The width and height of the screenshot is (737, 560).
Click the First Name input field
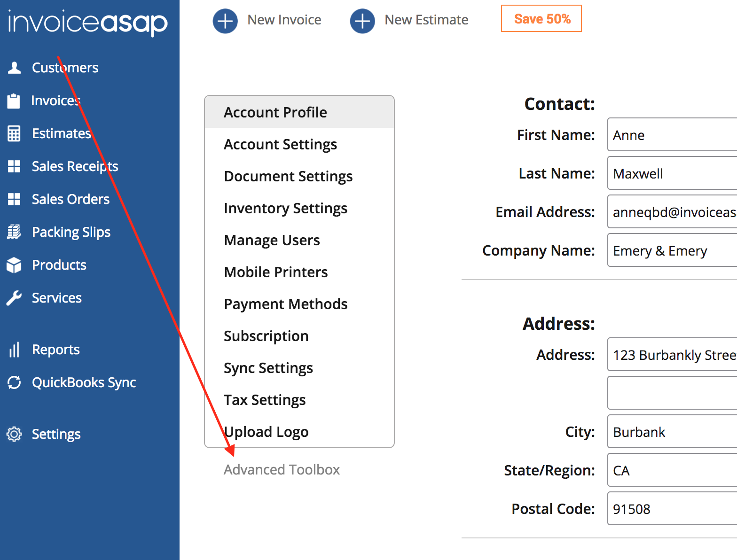tap(672, 135)
